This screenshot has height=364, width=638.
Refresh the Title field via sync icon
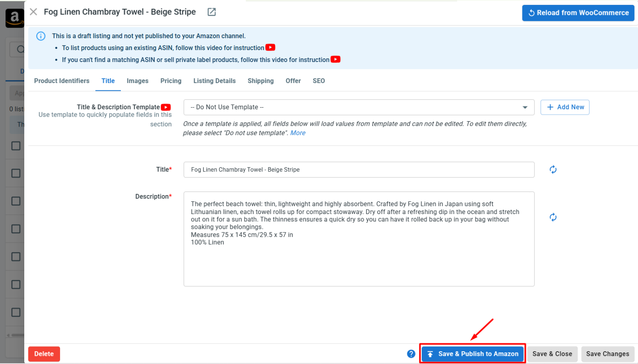pos(553,170)
